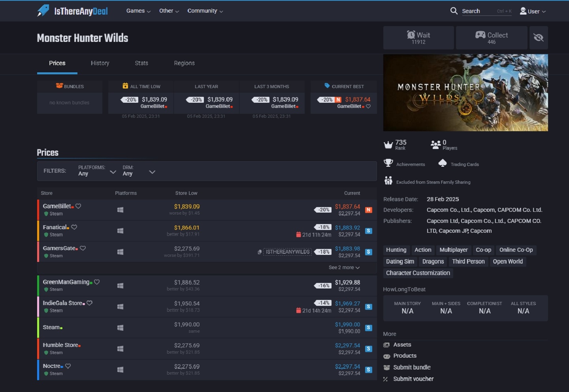Click the Collect gamepad button
Screen dimensions: 569x392
coord(492,38)
